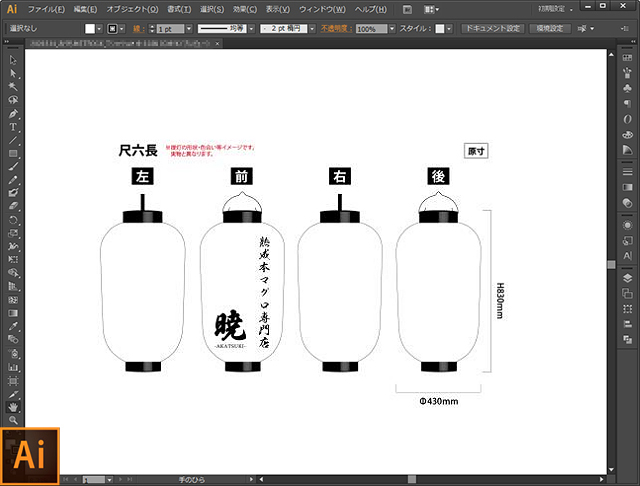Select the Type tool
The height and width of the screenshot is (486, 640).
(13, 127)
